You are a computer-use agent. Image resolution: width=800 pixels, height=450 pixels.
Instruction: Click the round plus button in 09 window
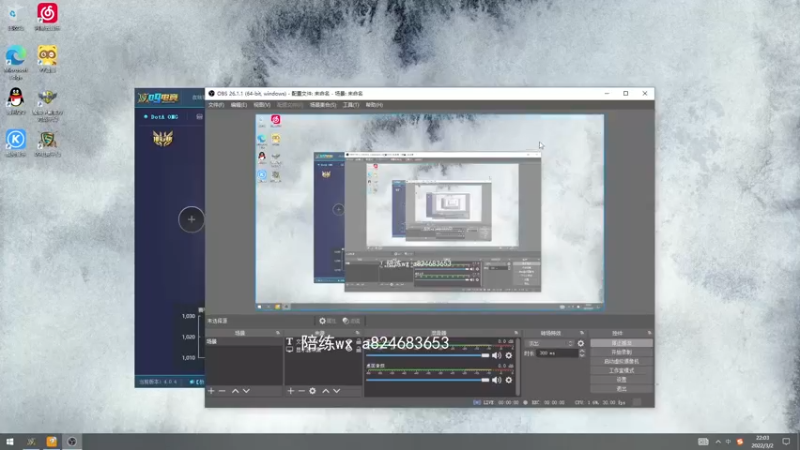click(191, 219)
